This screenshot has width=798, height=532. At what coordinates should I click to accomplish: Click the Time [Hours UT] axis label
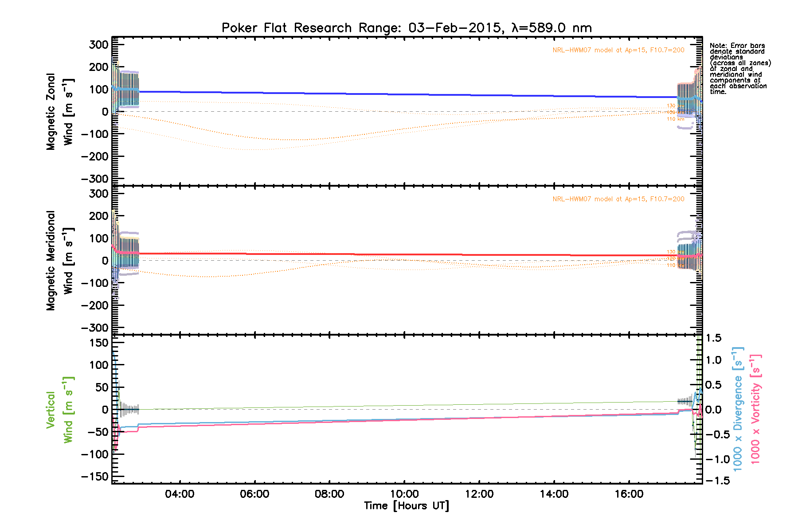click(407, 506)
